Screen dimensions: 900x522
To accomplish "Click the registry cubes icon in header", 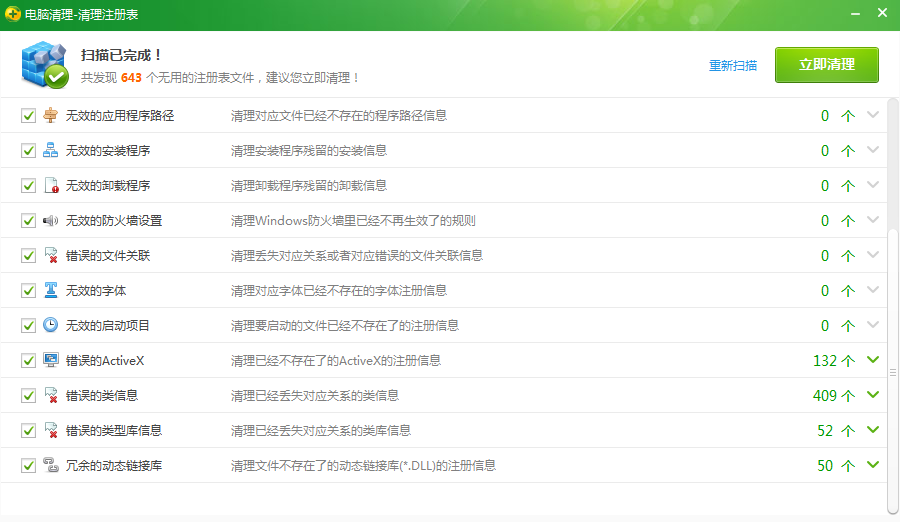I will pyautogui.click(x=45, y=65).
